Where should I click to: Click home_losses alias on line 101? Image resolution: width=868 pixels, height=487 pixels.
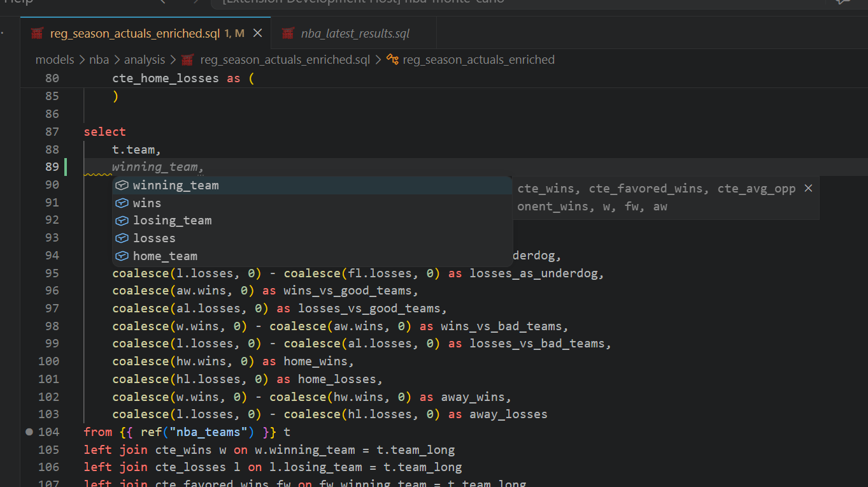[x=337, y=379]
